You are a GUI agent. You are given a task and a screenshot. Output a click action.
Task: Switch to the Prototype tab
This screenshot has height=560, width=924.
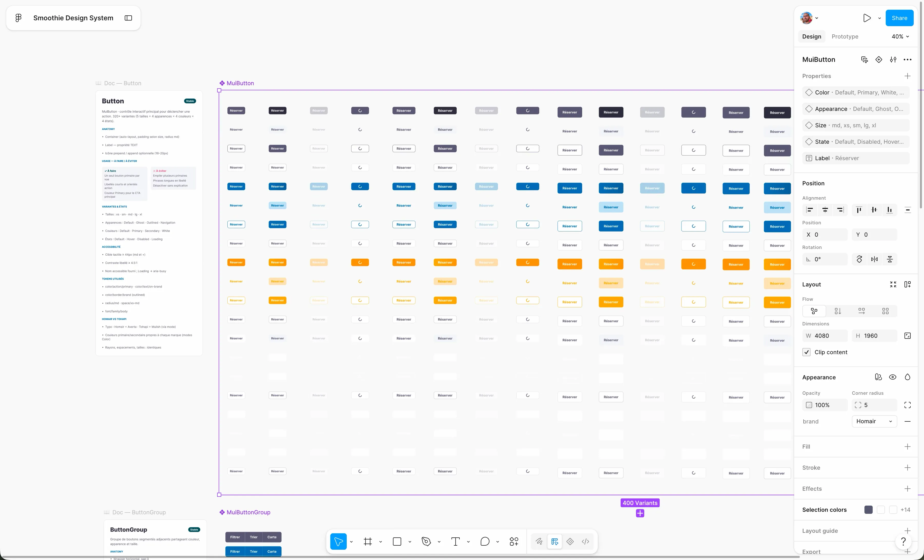click(x=844, y=36)
